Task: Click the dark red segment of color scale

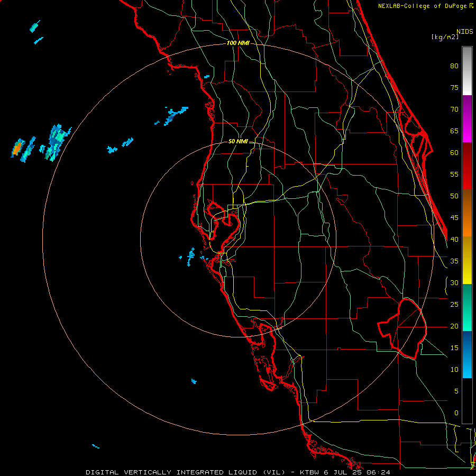Action: [x=467, y=166]
